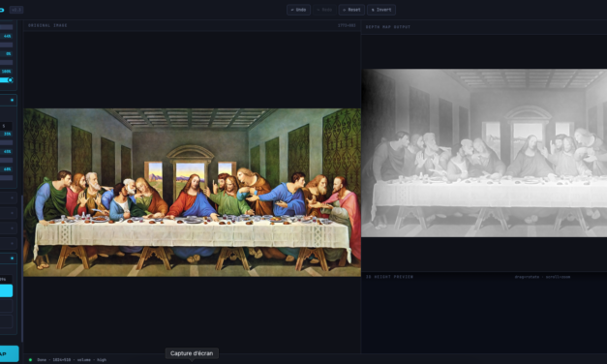
Task: Adjust the slider just below the 0% value
Action: click(6, 62)
